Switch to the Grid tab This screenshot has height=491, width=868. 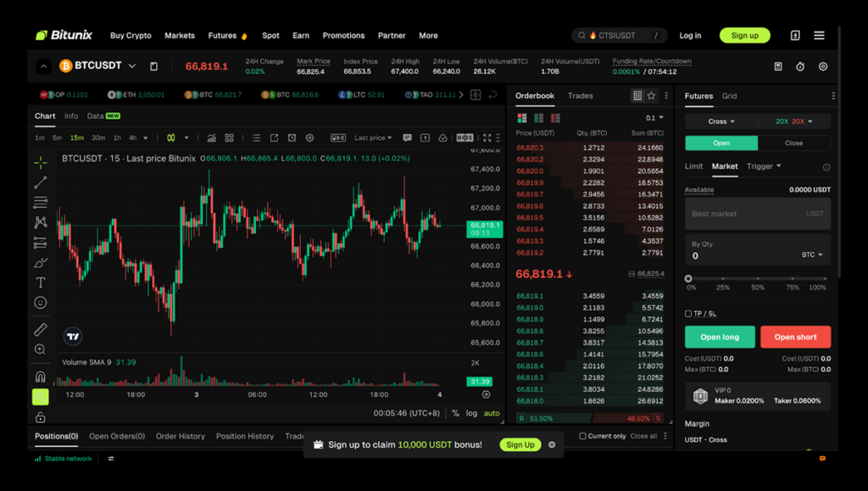tap(729, 96)
